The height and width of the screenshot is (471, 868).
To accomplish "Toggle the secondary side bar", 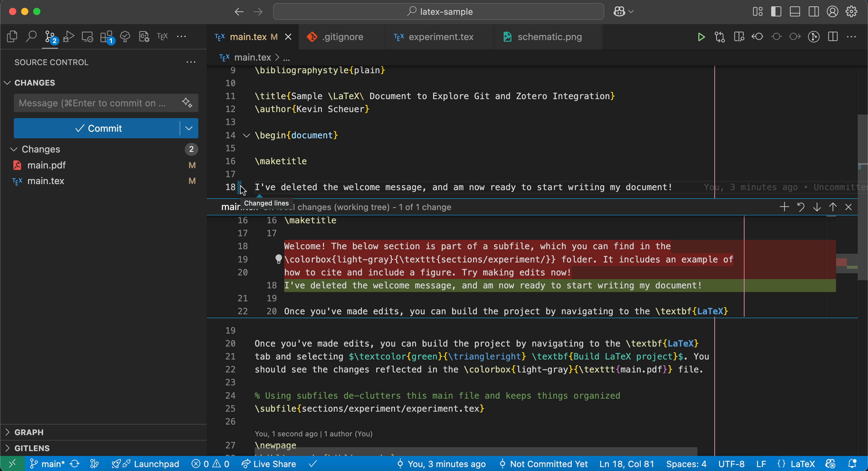I will [x=814, y=11].
